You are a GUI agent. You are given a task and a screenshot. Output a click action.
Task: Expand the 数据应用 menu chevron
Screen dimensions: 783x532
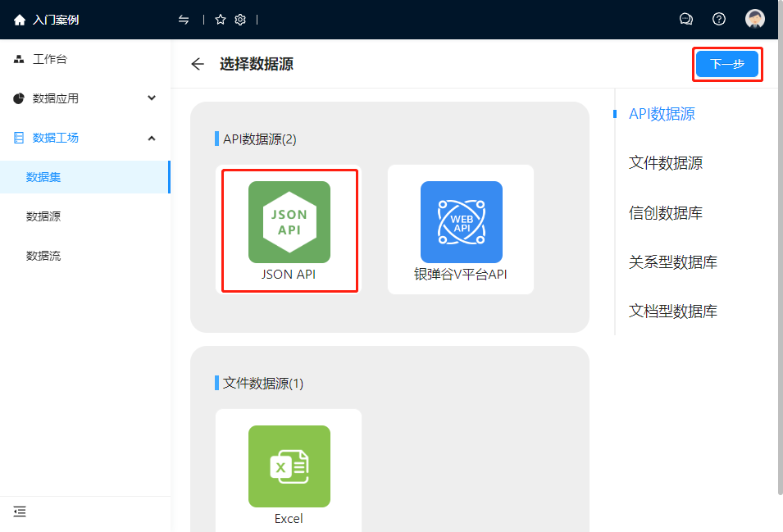(x=152, y=98)
